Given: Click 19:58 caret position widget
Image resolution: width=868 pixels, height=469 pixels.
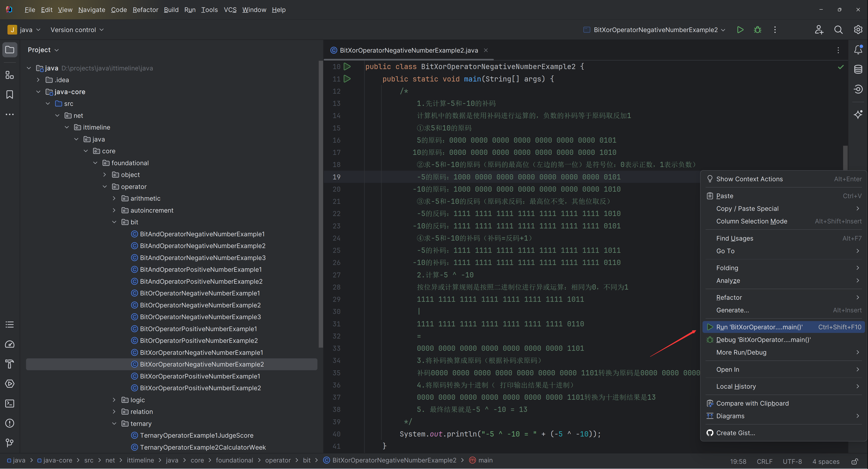Looking at the screenshot, I should (738, 462).
